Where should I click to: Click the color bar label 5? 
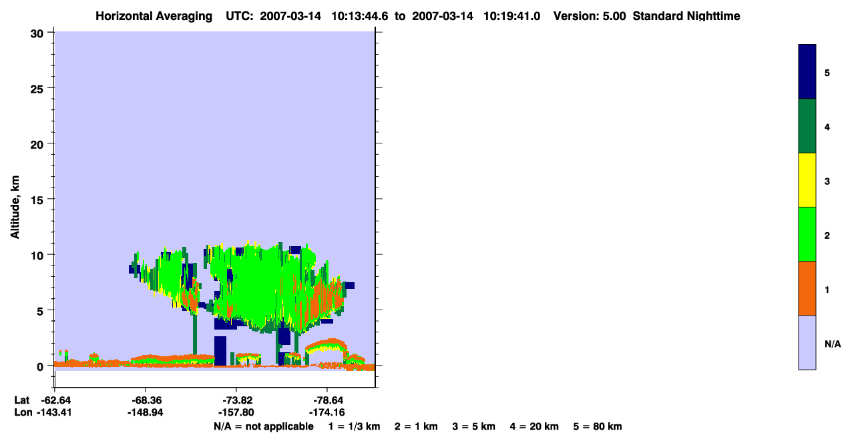[827, 73]
